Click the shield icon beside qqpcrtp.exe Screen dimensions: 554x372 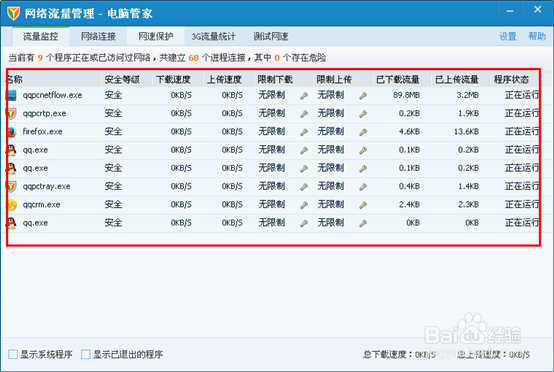click(11, 113)
